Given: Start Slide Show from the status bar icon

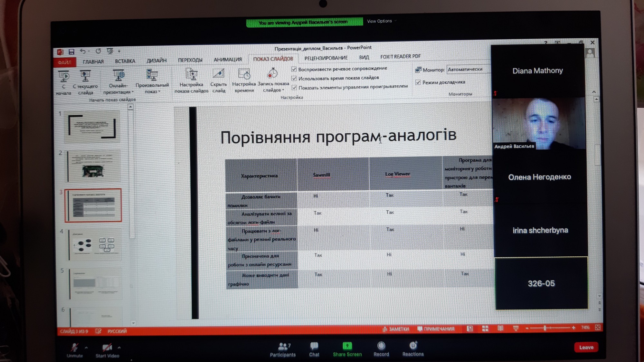Looking at the screenshot, I should 516,328.
